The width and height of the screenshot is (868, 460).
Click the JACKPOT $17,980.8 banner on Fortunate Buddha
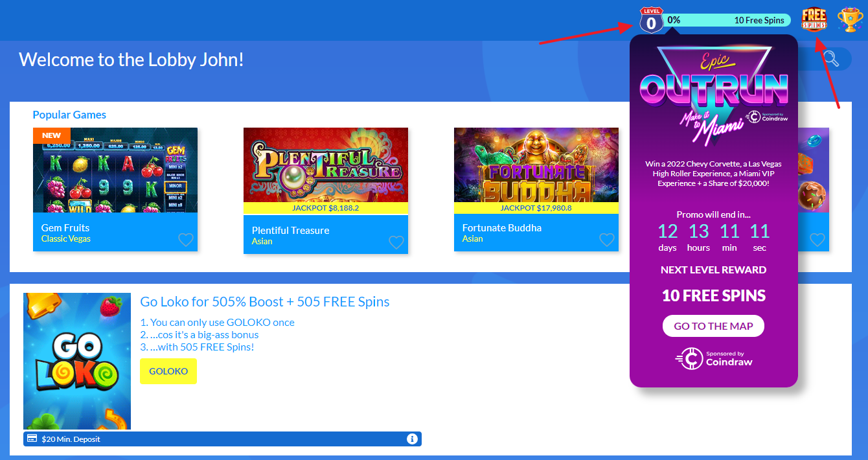tap(536, 208)
